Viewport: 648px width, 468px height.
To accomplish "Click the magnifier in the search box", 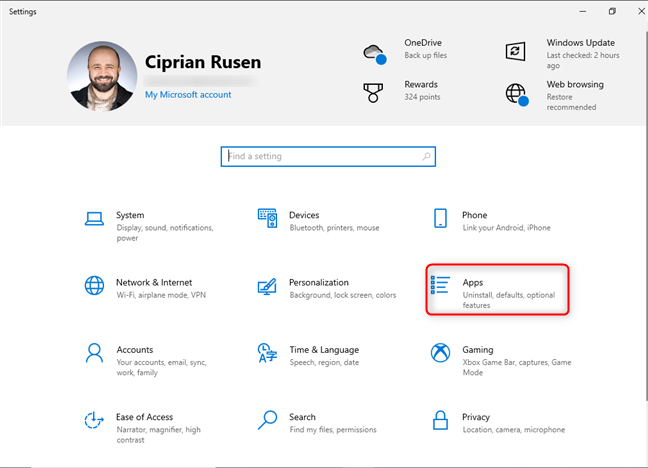I will [426, 156].
